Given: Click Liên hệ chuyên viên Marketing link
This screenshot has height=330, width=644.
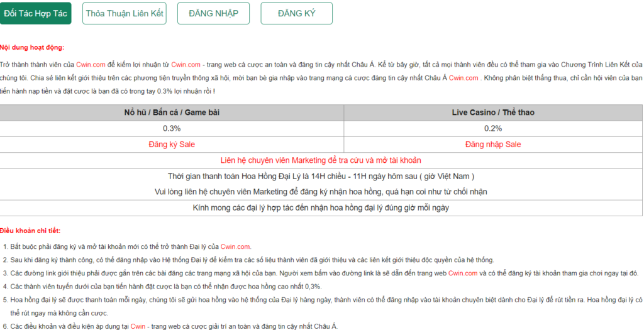Looking at the screenshot, I should point(321,160).
